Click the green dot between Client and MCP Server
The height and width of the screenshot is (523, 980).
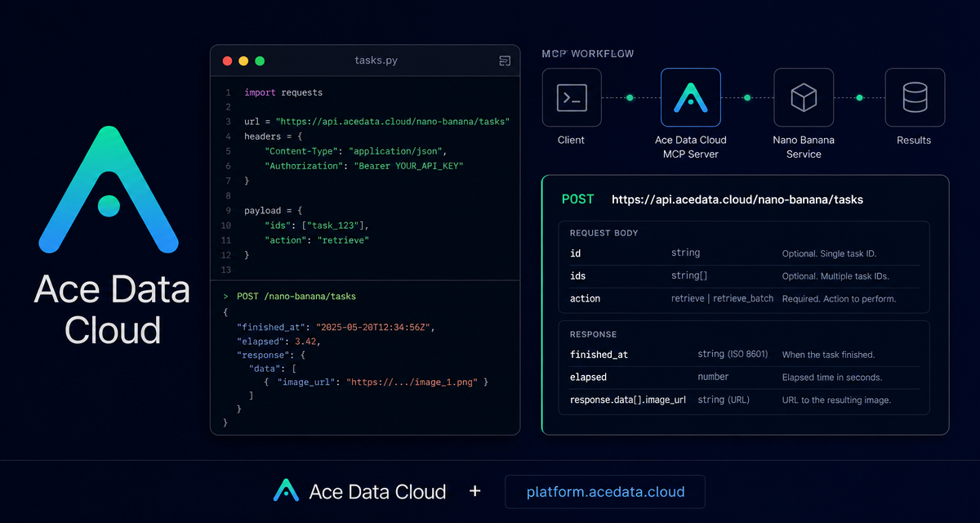[x=630, y=97]
